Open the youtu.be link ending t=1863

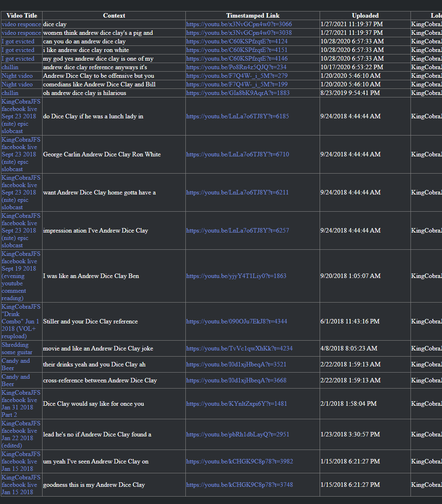click(236, 276)
